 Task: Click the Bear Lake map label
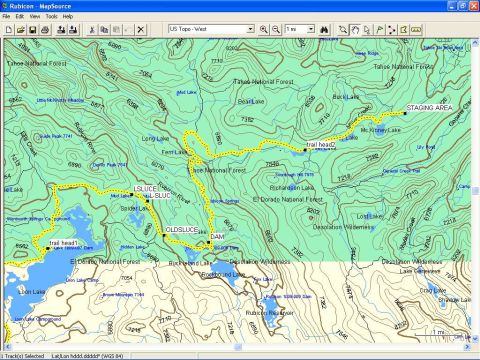(x=251, y=101)
